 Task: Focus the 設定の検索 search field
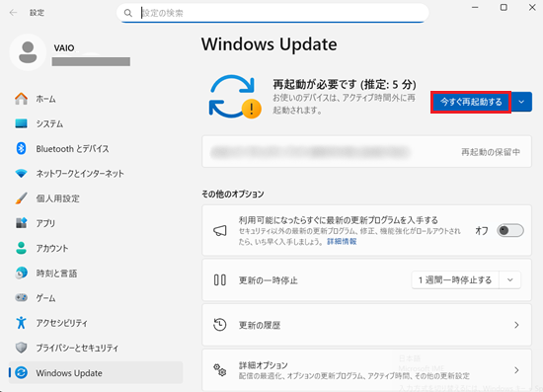272,13
